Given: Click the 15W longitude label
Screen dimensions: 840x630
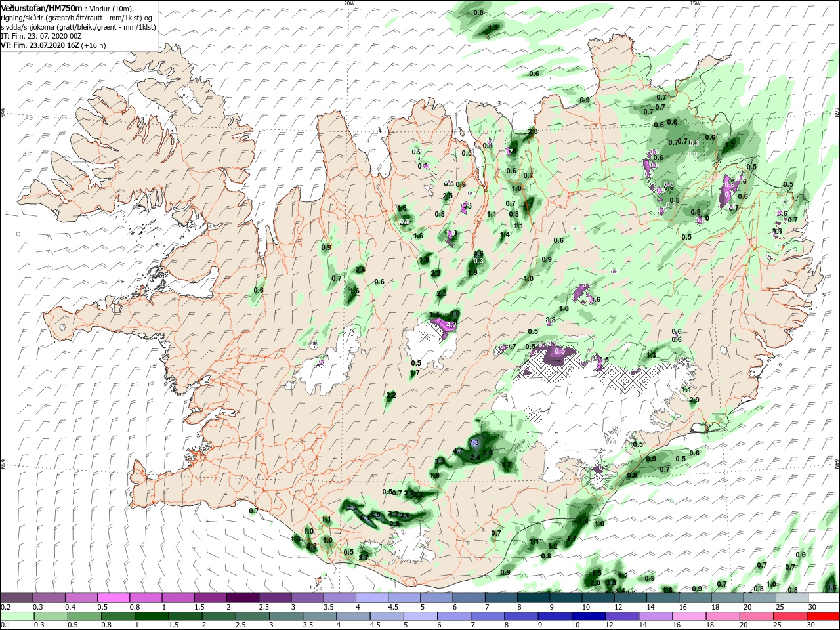Looking at the screenshot, I should pyautogui.click(x=694, y=3).
